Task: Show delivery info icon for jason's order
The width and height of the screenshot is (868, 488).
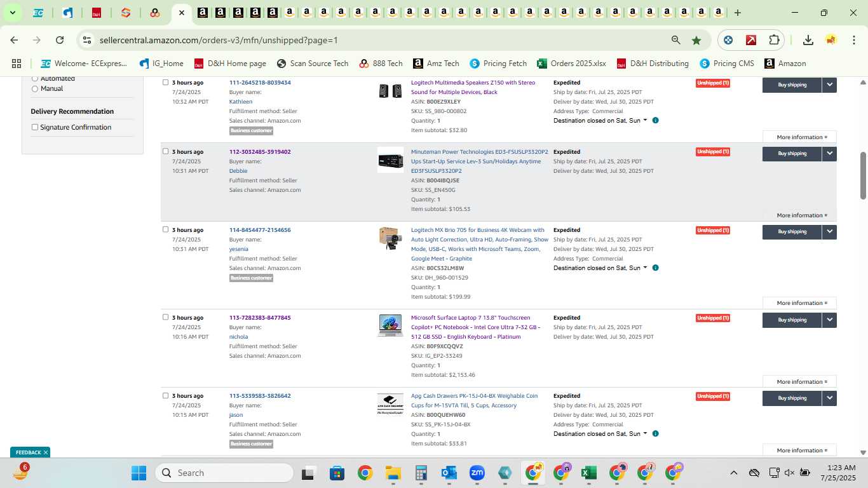Action: [655, 433]
